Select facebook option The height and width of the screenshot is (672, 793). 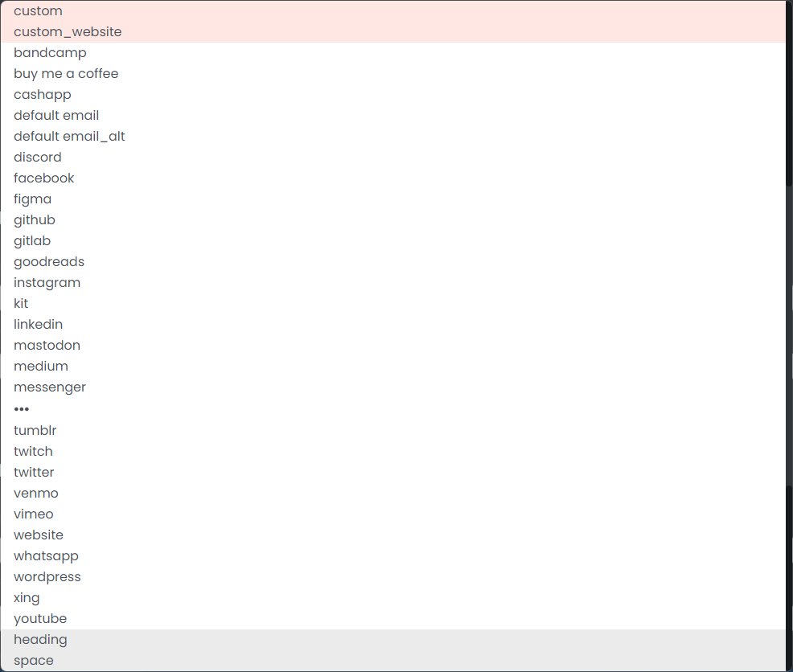(393, 178)
